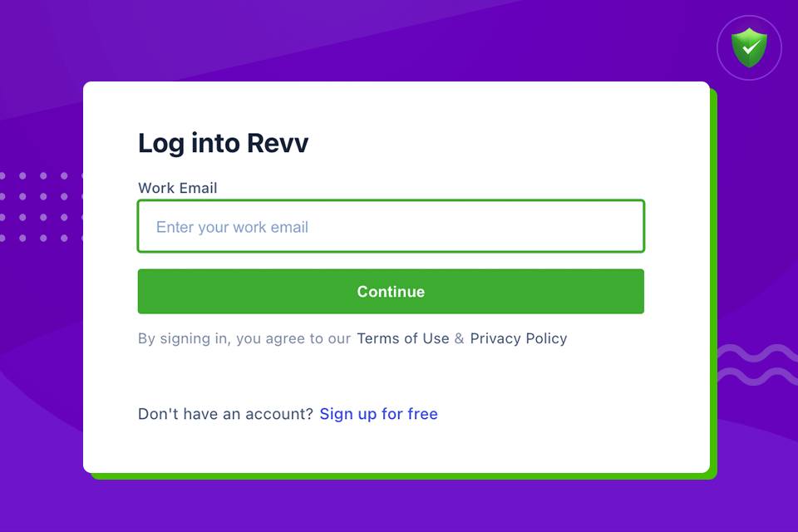Click the 'Enter your work email' placeholder text
Viewport: 798px width, 532px height.
tap(232, 227)
